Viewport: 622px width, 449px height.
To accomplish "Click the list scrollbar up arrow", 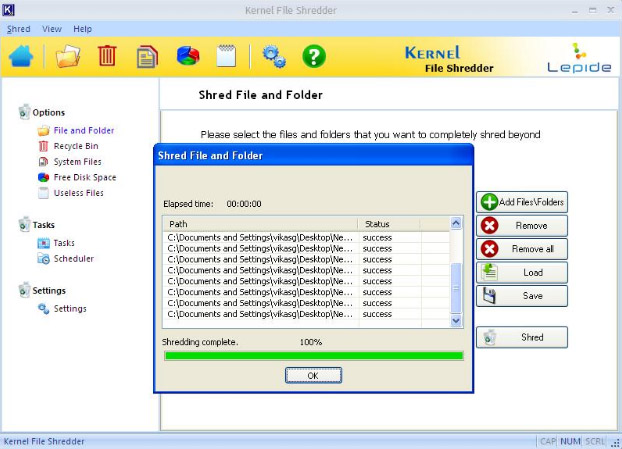I will coord(456,223).
